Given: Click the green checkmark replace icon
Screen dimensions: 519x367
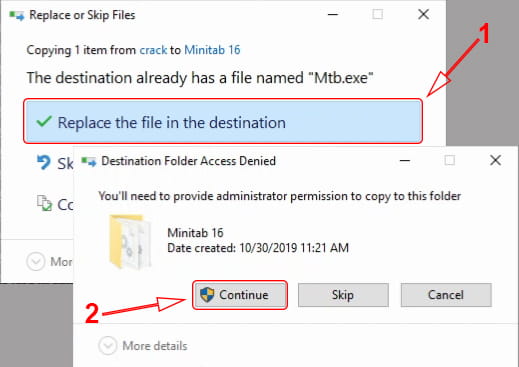Looking at the screenshot, I should [x=44, y=122].
